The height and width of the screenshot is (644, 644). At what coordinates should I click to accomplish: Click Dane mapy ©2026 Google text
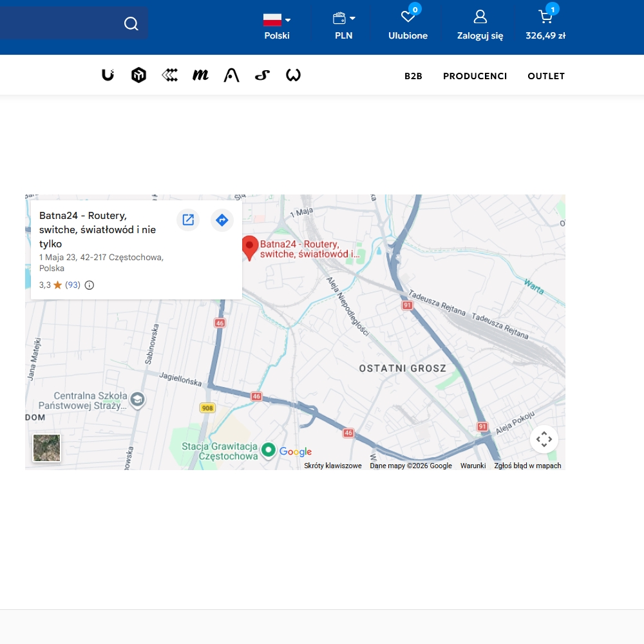[411, 466]
